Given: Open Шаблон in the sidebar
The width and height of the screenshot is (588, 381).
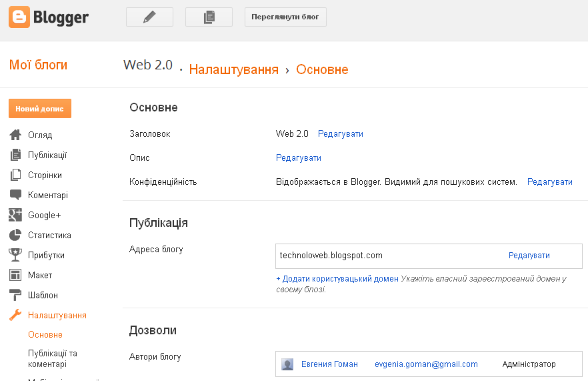Looking at the screenshot, I should click(x=43, y=296).
